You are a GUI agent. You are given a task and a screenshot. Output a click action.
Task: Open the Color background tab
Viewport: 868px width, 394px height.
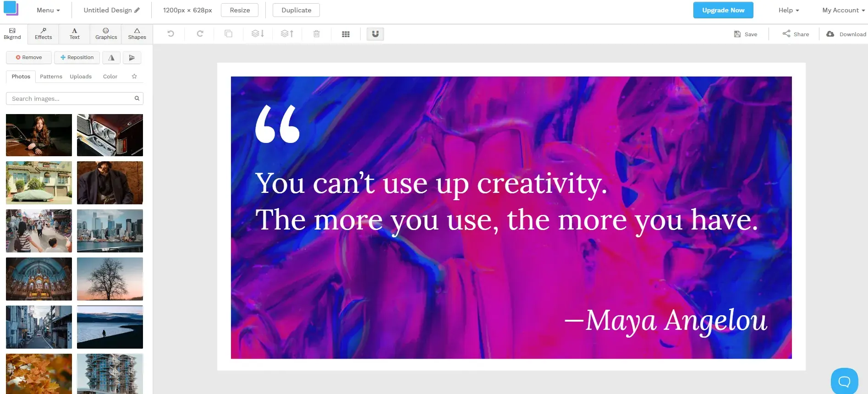[x=110, y=77]
